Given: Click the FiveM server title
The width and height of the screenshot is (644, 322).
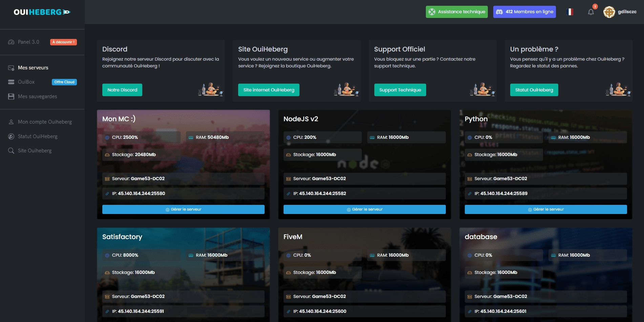Looking at the screenshot, I should pos(293,237).
